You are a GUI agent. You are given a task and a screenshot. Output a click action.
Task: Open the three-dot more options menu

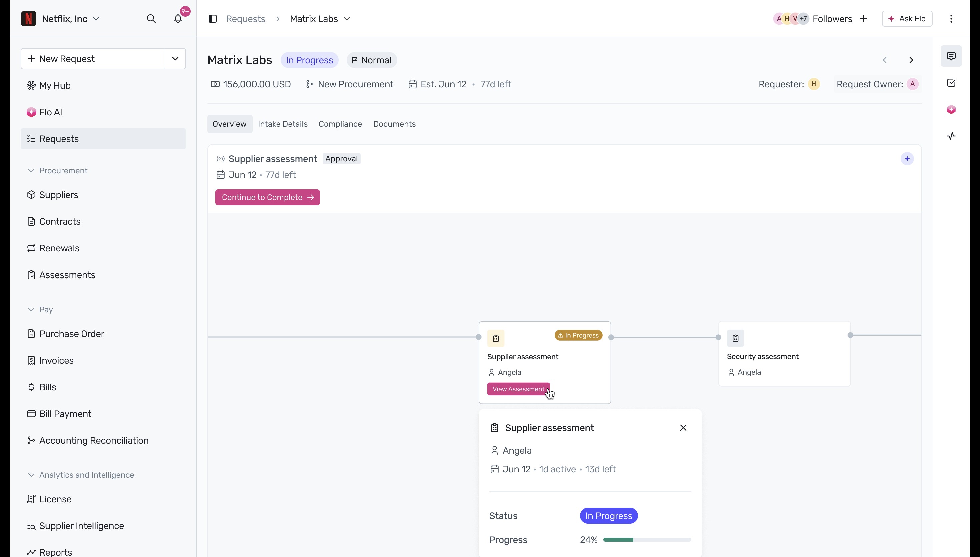click(x=951, y=19)
